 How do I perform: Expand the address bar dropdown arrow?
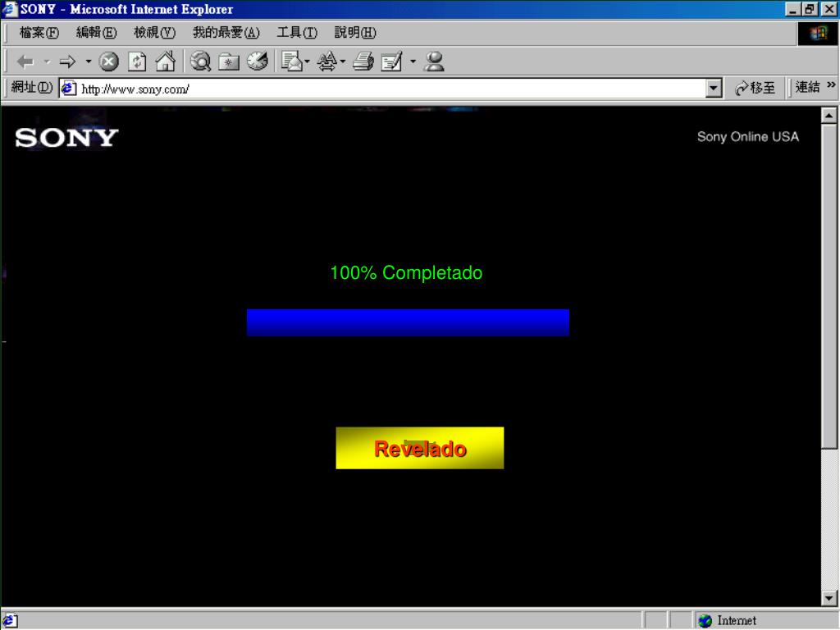714,88
